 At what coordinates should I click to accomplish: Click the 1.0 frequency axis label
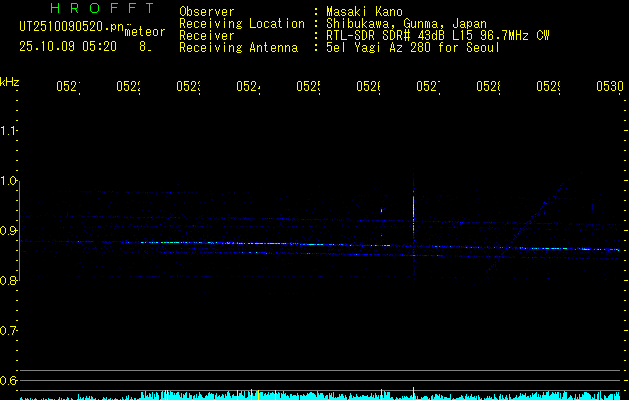(9, 181)
